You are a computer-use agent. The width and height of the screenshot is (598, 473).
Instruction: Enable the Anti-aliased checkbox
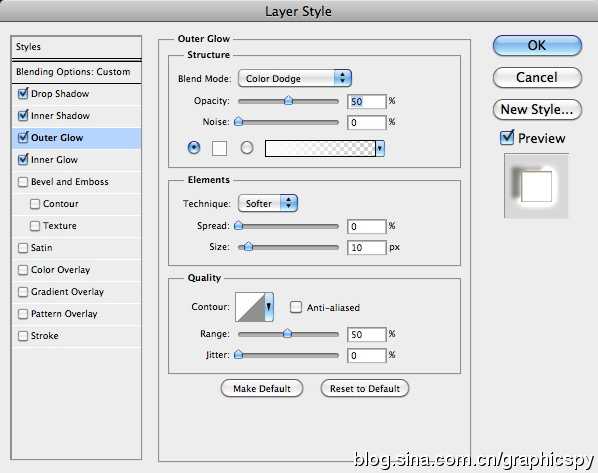pos(296,307)
